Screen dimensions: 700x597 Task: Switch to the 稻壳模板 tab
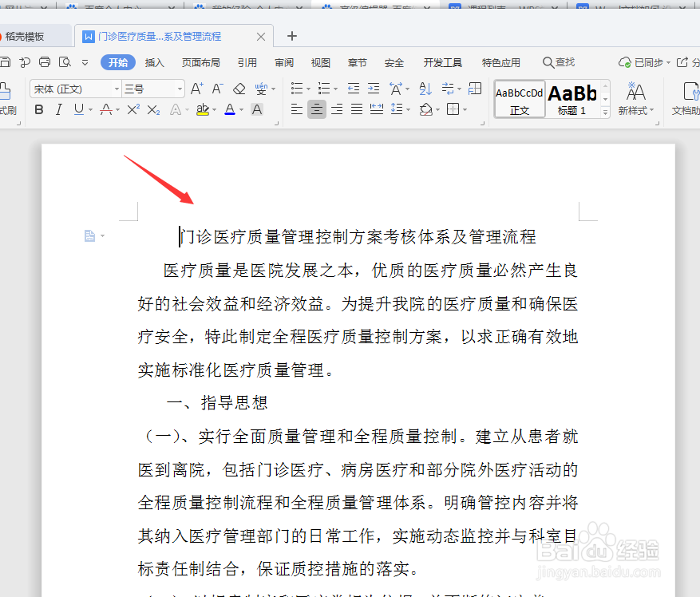click(25, 37)
